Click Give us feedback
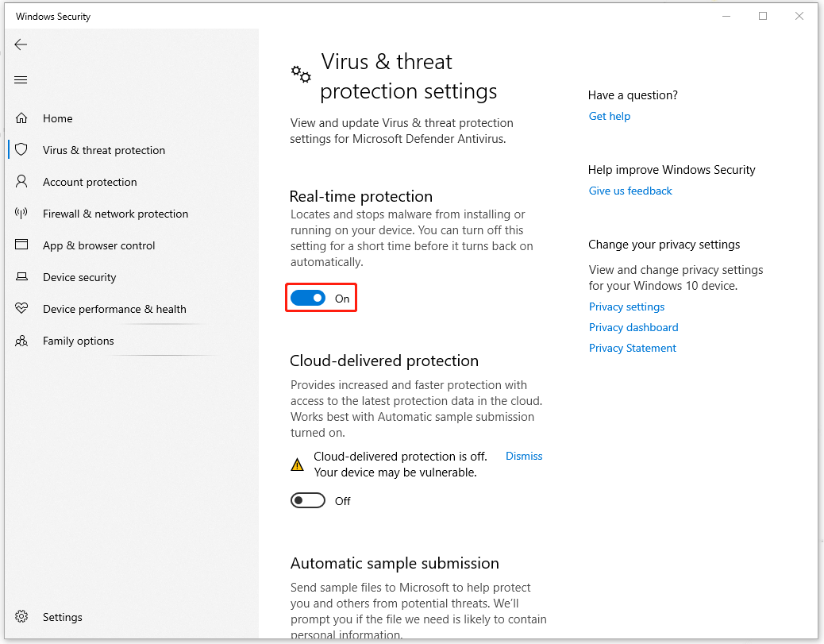Viewport: 824px width, 644px height. click(630, 191)
